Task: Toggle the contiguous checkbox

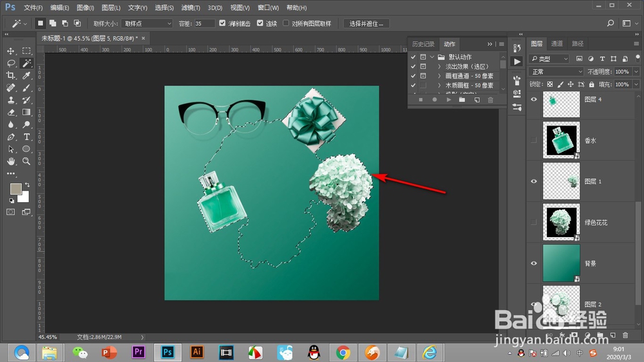Action: click(x=260, y=23)
